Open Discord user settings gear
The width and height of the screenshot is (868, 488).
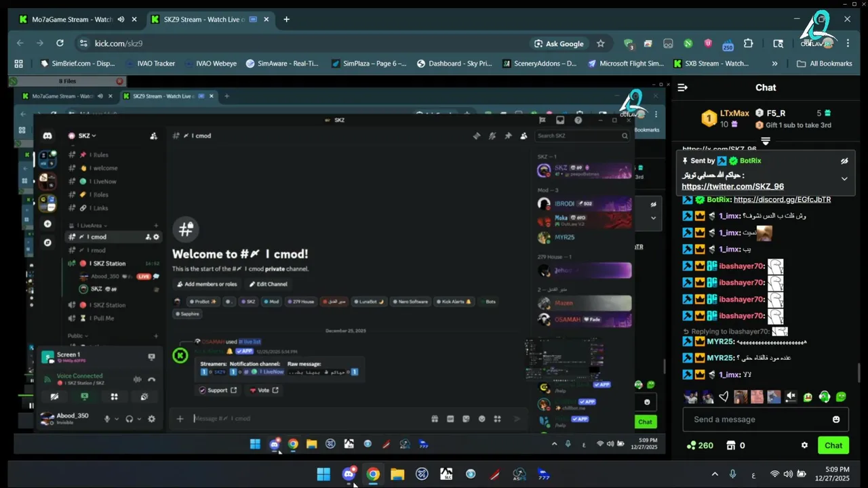tap(151, 419)
